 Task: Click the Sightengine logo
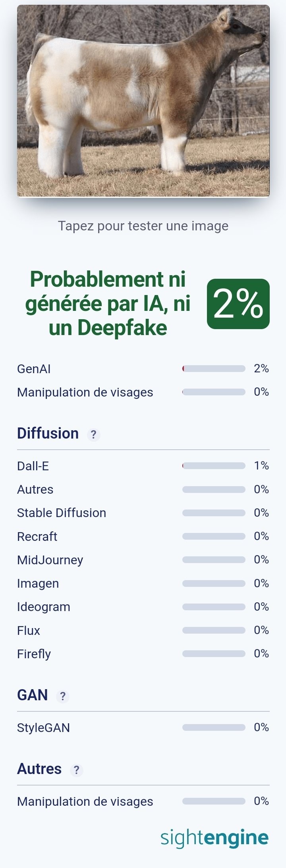click(214, 837)
